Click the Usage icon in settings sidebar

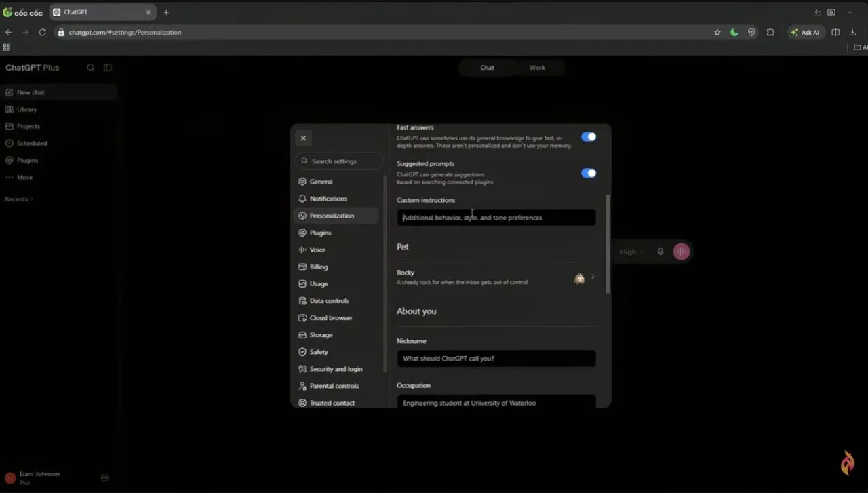coord(302,284)
